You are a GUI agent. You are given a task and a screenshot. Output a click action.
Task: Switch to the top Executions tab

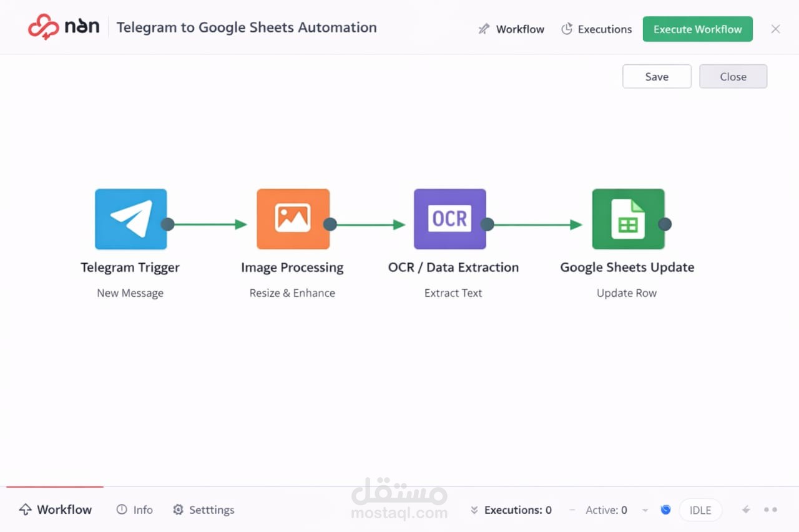(596, 29)
